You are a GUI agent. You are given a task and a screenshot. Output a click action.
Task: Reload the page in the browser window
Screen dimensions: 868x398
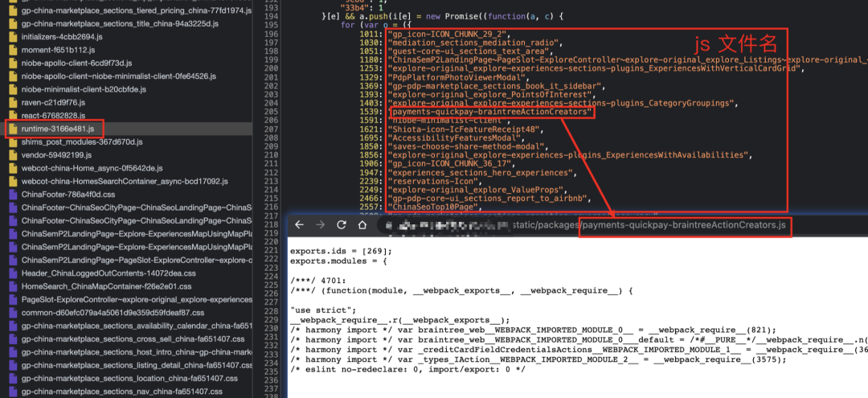[342, 225]
